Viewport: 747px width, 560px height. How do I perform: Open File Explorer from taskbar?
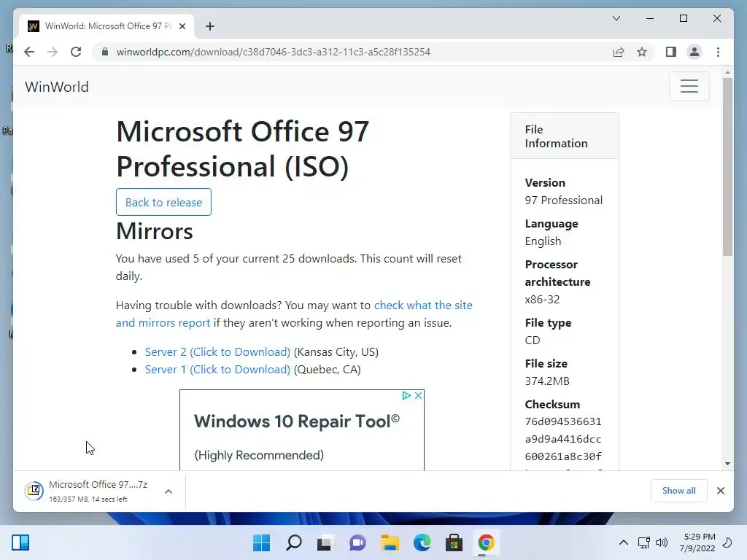pos(390,542)
